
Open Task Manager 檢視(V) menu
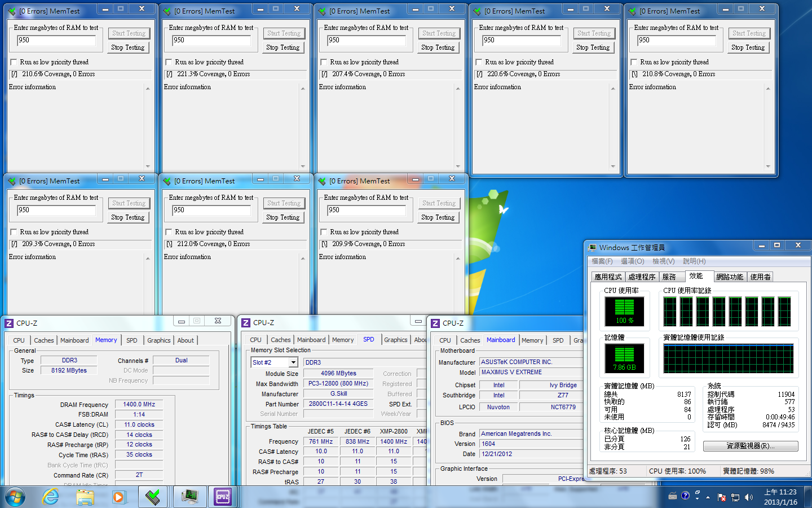(663, 261)
